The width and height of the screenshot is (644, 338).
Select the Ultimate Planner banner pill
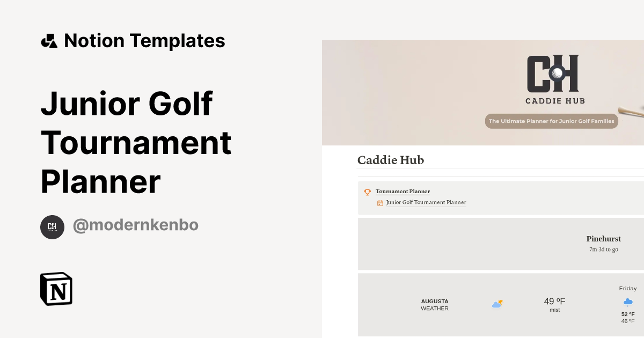click(551, 121)
